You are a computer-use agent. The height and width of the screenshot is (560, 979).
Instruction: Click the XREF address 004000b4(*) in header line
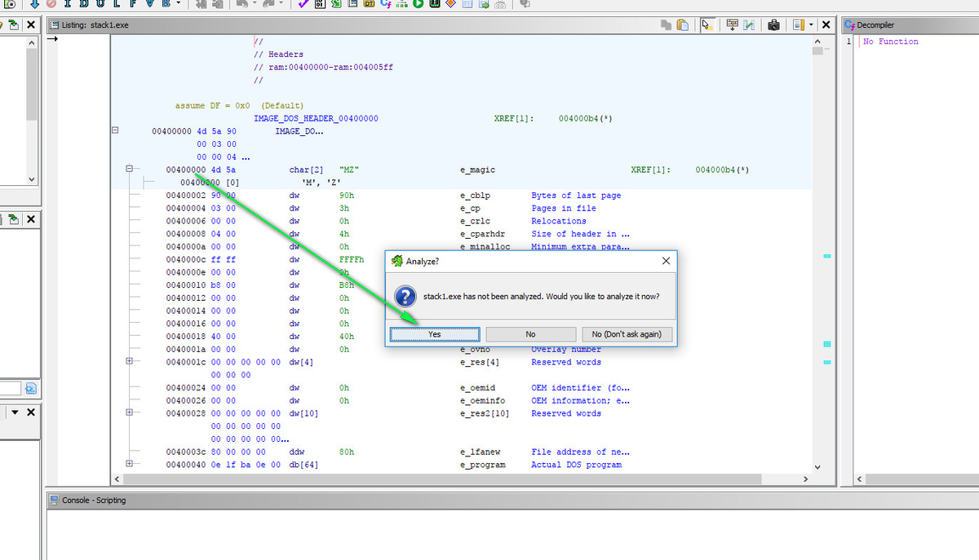click(586, 118)
